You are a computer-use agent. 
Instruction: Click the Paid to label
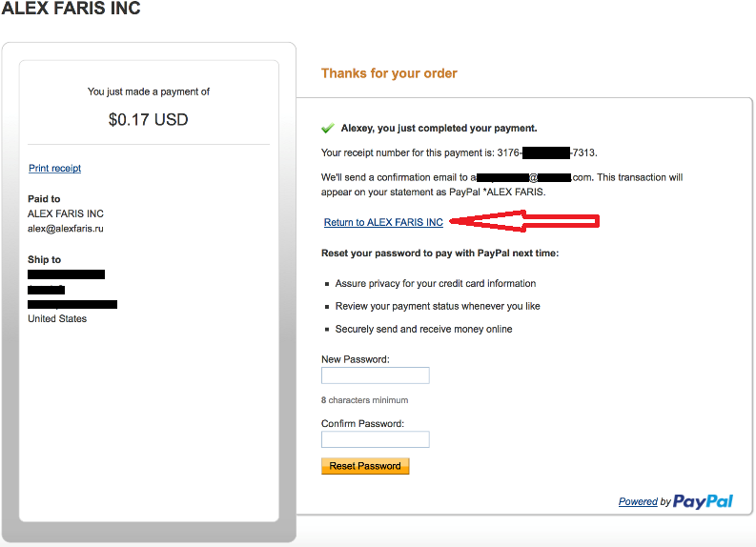click(44, 199)
